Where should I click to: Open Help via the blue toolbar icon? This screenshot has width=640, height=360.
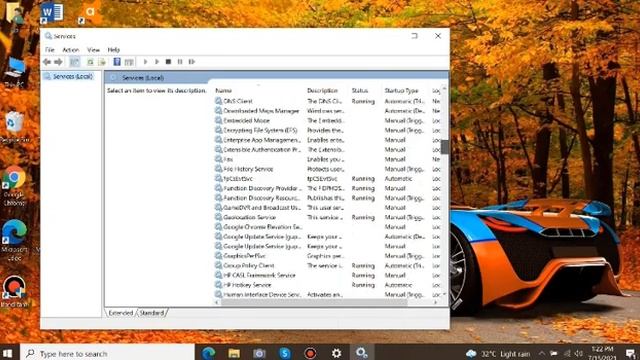coord(117,62)
